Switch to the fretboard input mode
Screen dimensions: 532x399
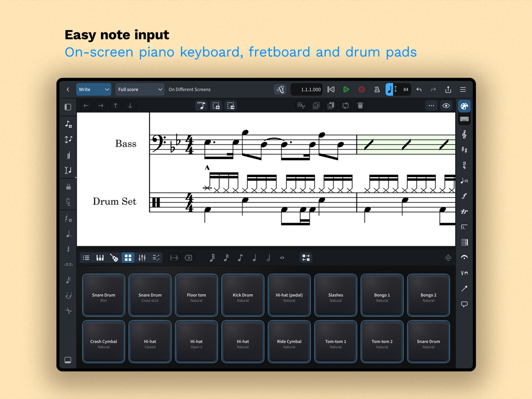pos(114,257)
